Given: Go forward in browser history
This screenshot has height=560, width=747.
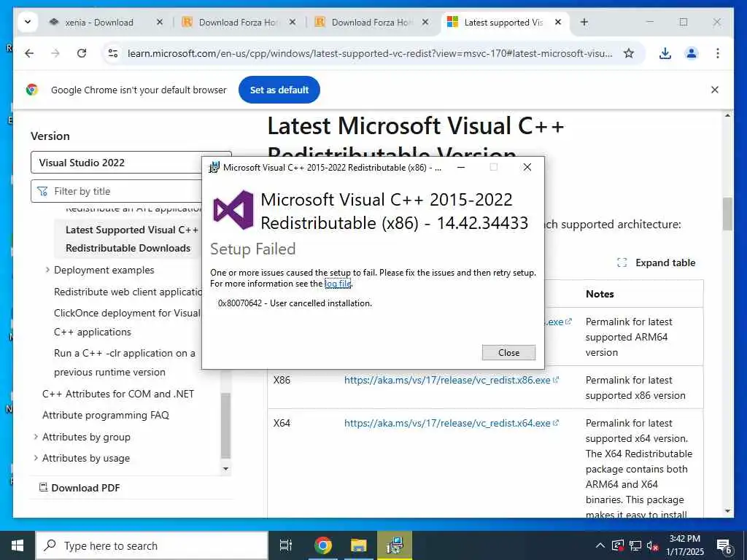Looking at the screenshot, I should point(55,53).
